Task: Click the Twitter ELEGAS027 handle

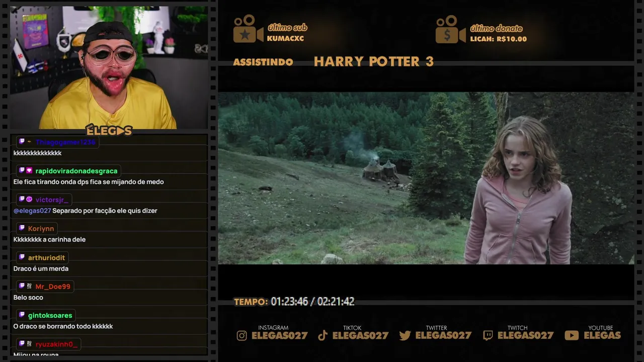Action: 443,335
